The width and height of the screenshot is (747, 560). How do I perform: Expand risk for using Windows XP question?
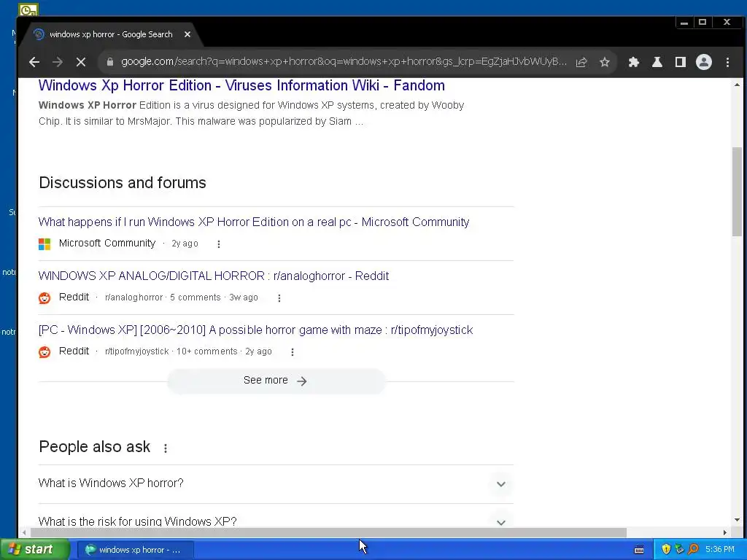[276, 521]
